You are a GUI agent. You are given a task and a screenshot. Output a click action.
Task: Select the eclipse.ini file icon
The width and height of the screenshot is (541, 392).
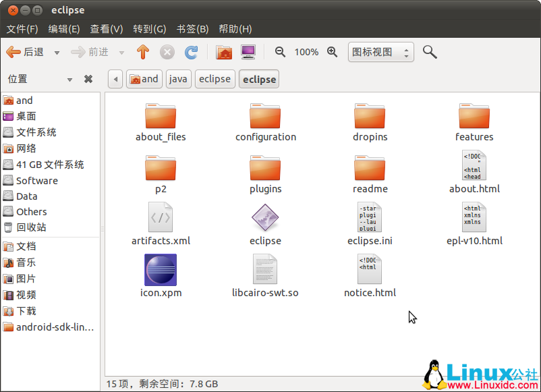pyautogui.click(x=370, y=217)
